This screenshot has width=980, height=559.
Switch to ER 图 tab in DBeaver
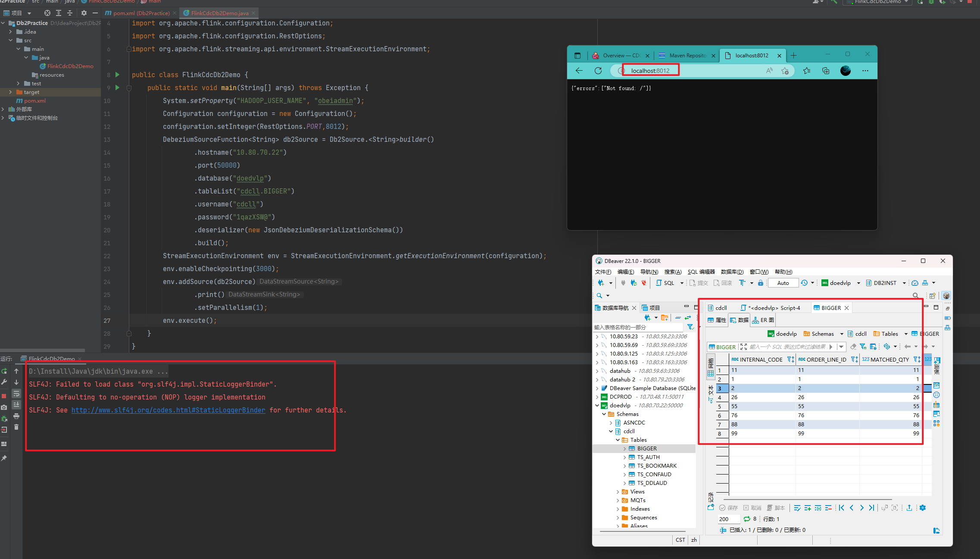763,320
